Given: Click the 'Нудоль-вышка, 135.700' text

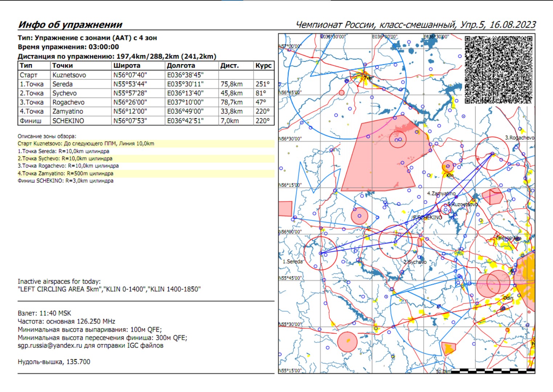Looking at the screenshot, I should pyautogui.click(x=54, y=362).
